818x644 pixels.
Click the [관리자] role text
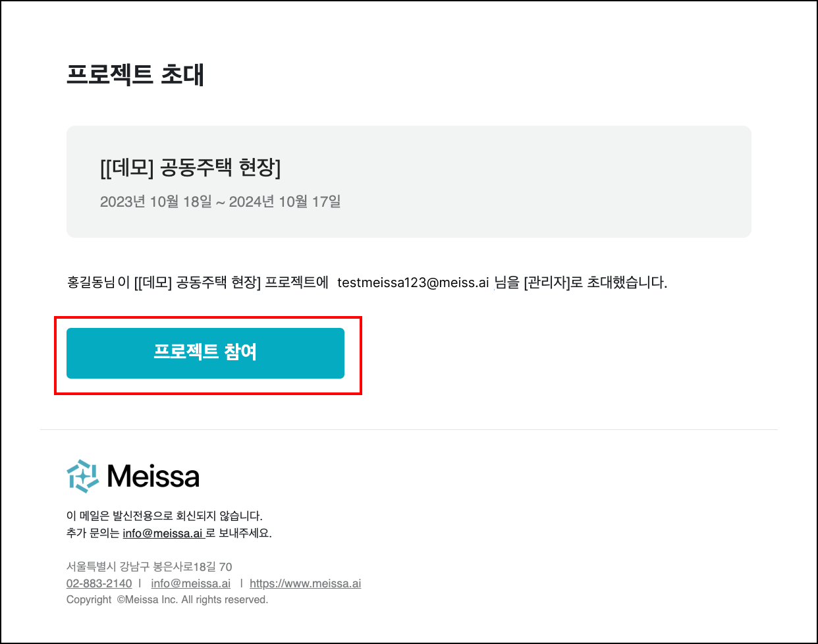coord(546,282)
